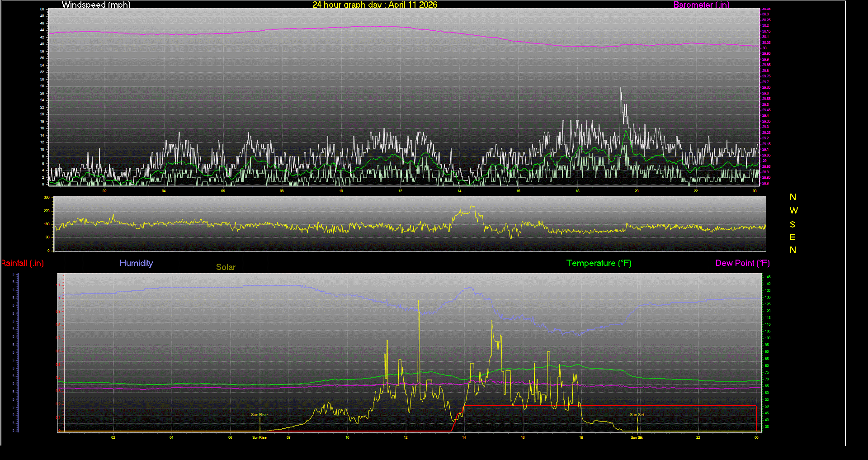Select the green "Temperature (°F)" label
Image resolution: width=868 pixels, height=460 pixels.
pos(599,263)
